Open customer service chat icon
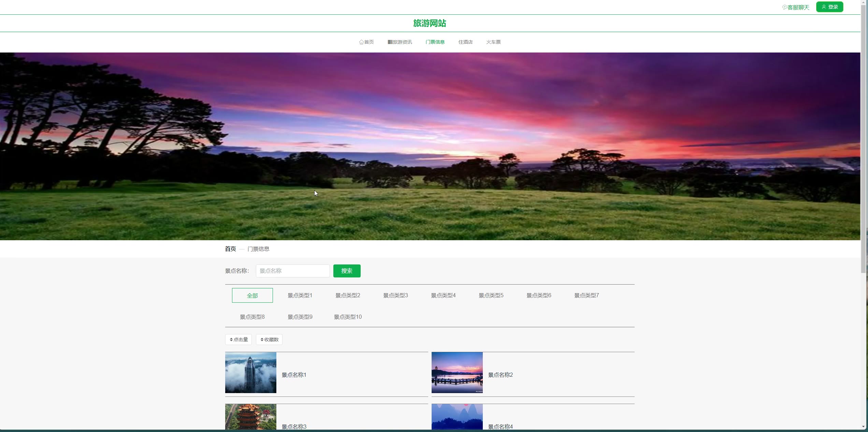The width and height of the screenshot is (868, 432). click(x=784, y=7)
